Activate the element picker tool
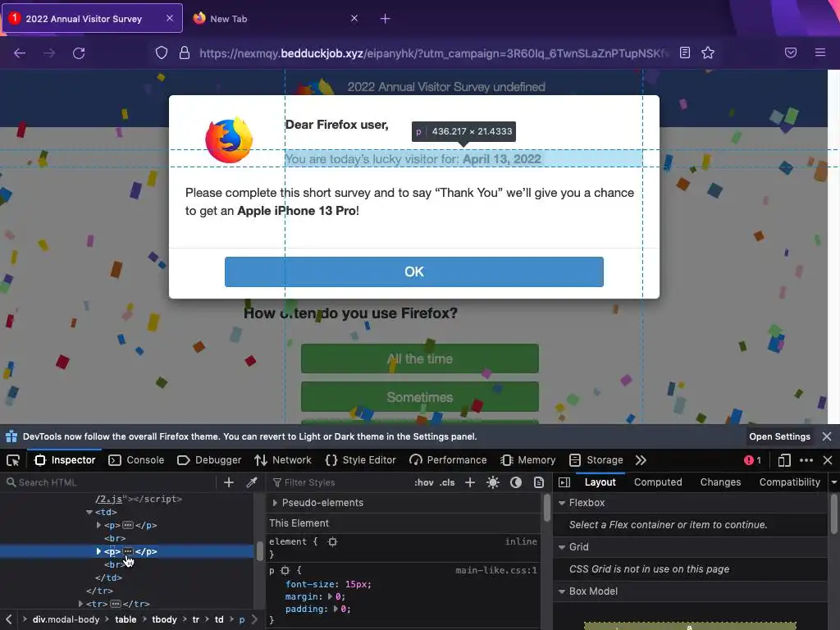The image size is (840, 630). click(13, 460)
